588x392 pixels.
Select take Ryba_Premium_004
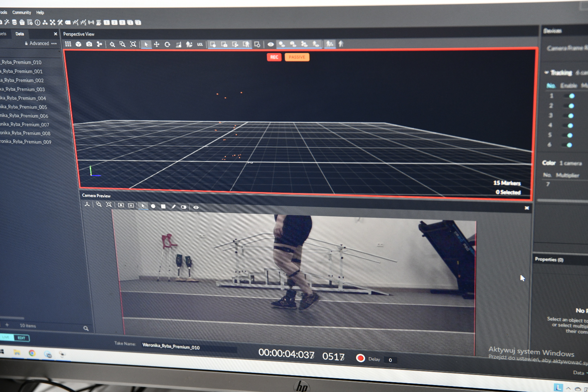click(x=23, y=98)
